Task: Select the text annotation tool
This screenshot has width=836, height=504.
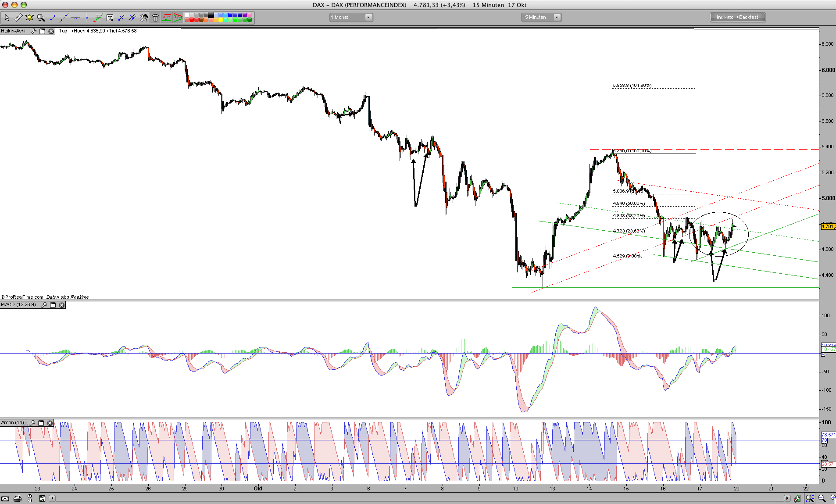Action: (x=110, y=18)
